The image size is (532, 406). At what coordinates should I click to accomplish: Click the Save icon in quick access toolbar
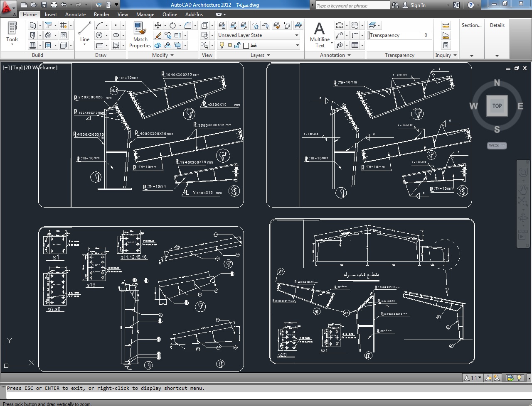click(x=44, y=5)
